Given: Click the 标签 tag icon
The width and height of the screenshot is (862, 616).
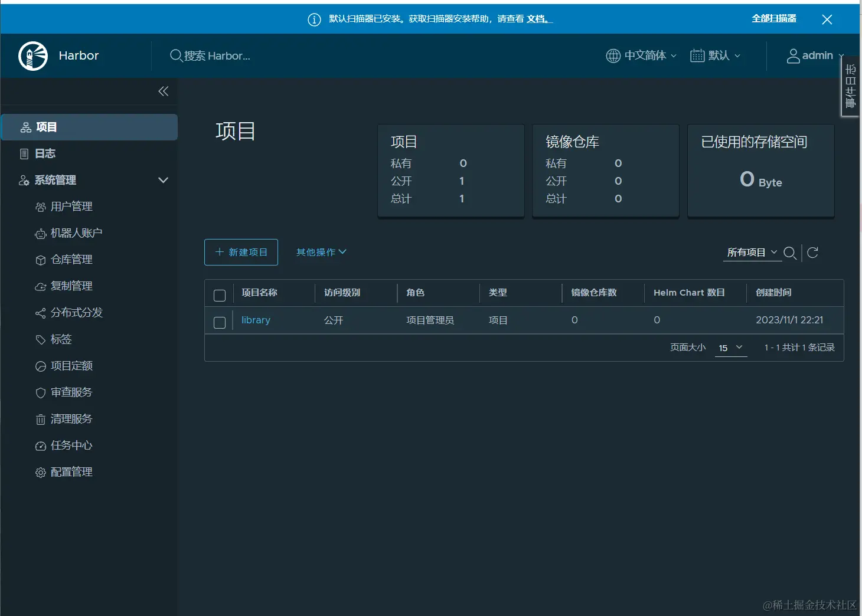Looking at the screenshot, I should point(41,340).
